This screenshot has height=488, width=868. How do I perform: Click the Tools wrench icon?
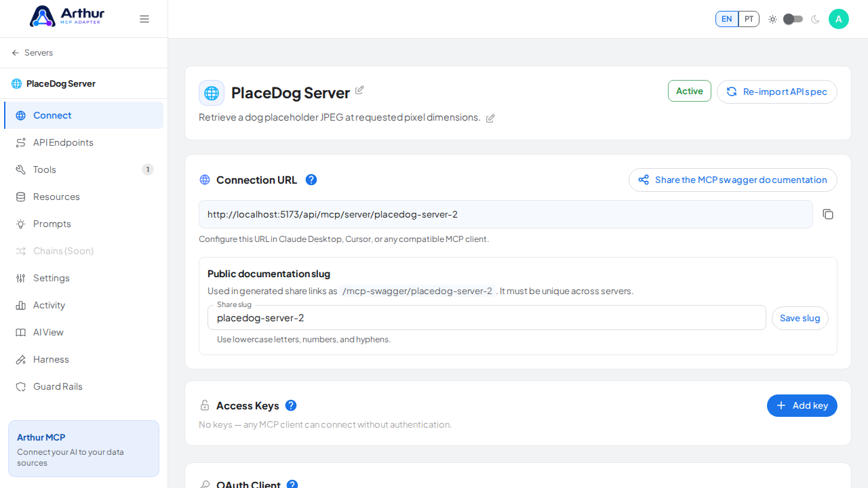coord(21,169)
